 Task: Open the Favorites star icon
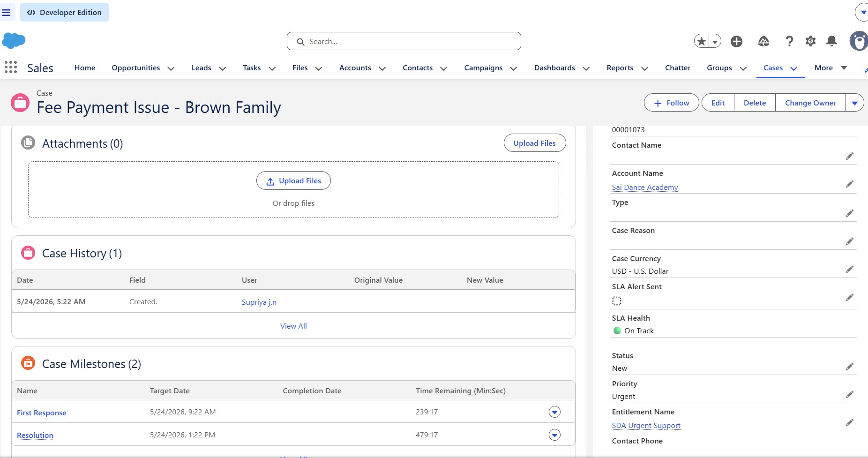702,41
